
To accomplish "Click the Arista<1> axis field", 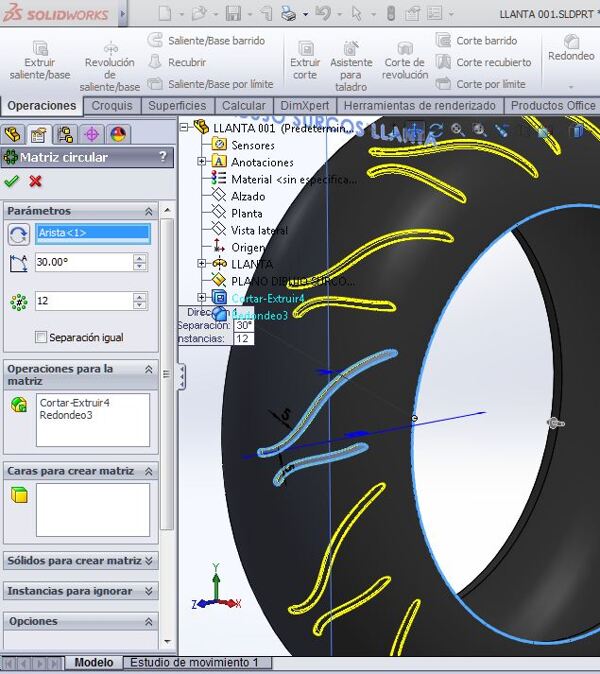I will pyautogui.click(x=93, y=233).
